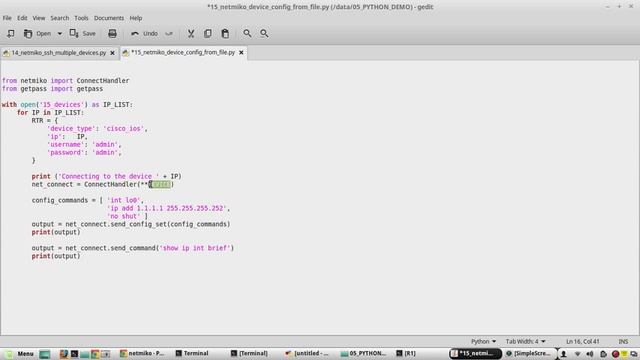640x360 pixels.
Task: Open the Search menu
Action: point(60,18)
